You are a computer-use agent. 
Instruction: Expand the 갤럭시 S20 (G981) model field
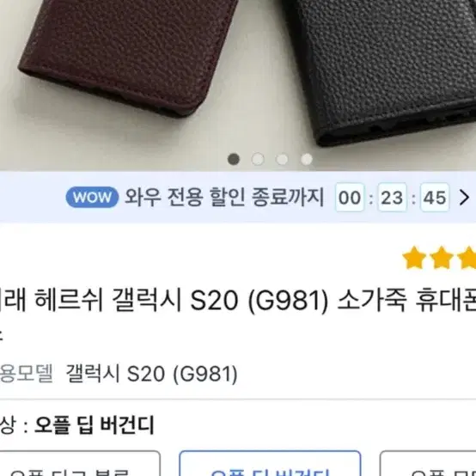pyautogui.click(x=152, y=374)
